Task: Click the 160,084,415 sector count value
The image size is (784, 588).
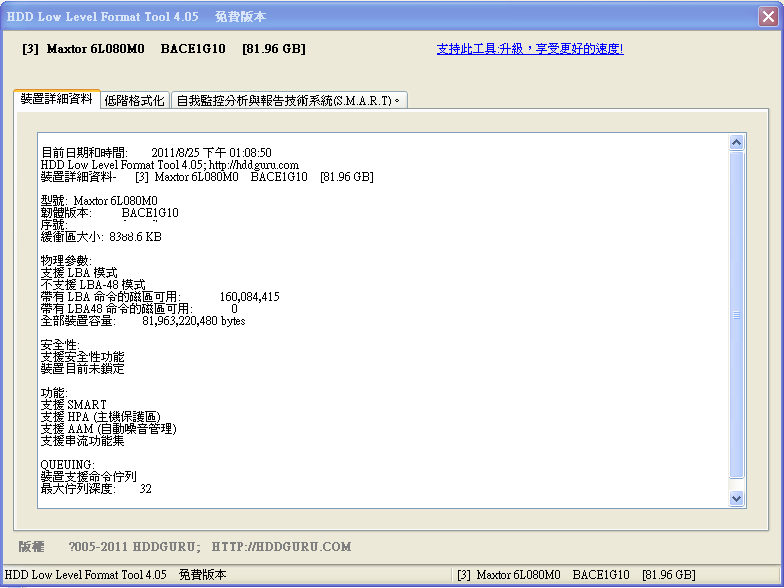Action: pyautogui.click(x=250, y=297)
